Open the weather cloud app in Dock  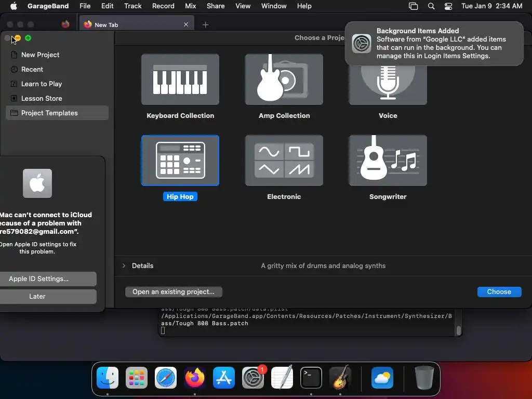click(382, 378)
